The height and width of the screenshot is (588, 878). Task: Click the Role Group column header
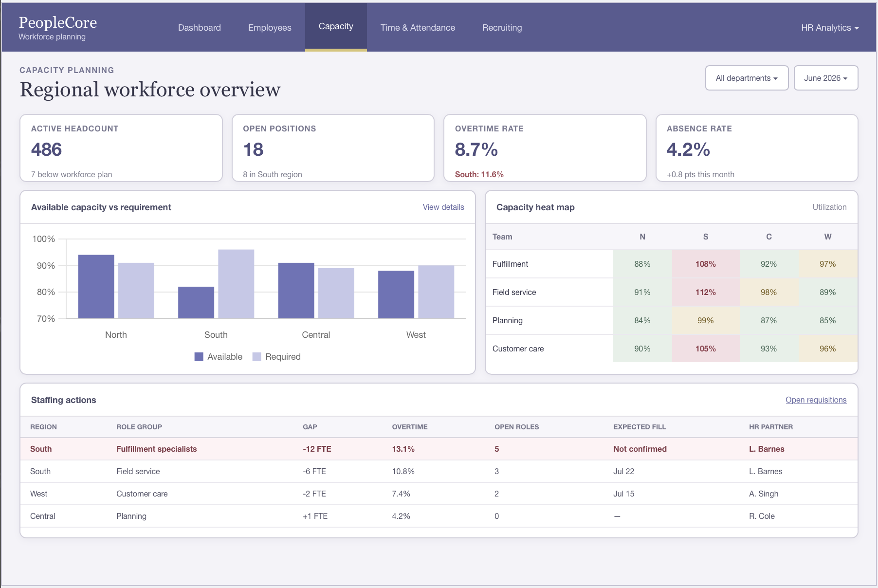click(x=139, y=427)
